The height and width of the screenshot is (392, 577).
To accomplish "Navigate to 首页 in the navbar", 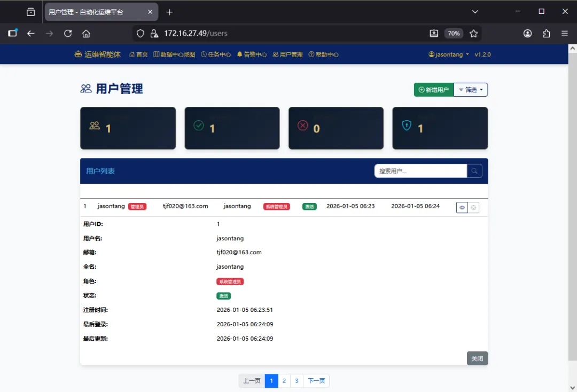I will click(x=138, y=54).
